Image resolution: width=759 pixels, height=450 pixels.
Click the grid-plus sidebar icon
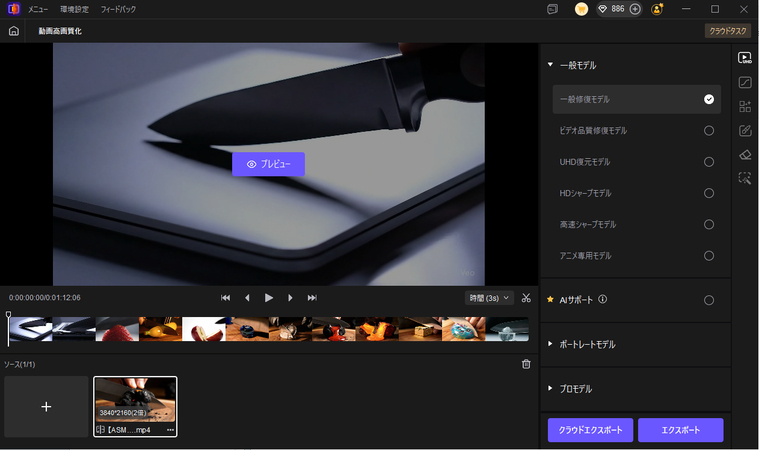(x=744, y=106)
